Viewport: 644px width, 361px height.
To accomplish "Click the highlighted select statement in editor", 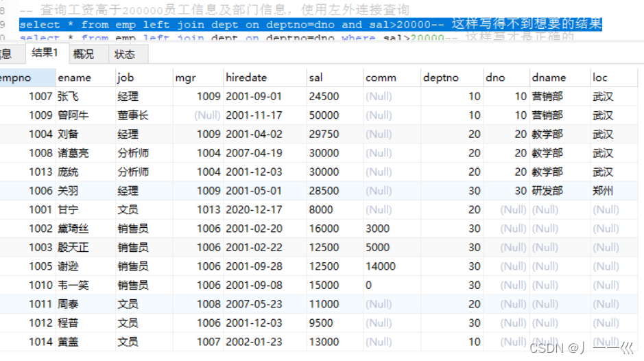I will point(311,24).
